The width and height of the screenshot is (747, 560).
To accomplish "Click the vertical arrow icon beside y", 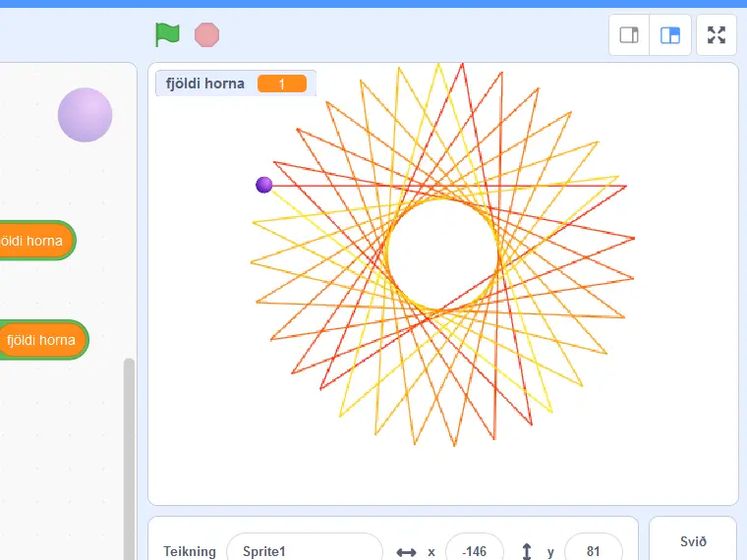I will [x=527, y=551].
